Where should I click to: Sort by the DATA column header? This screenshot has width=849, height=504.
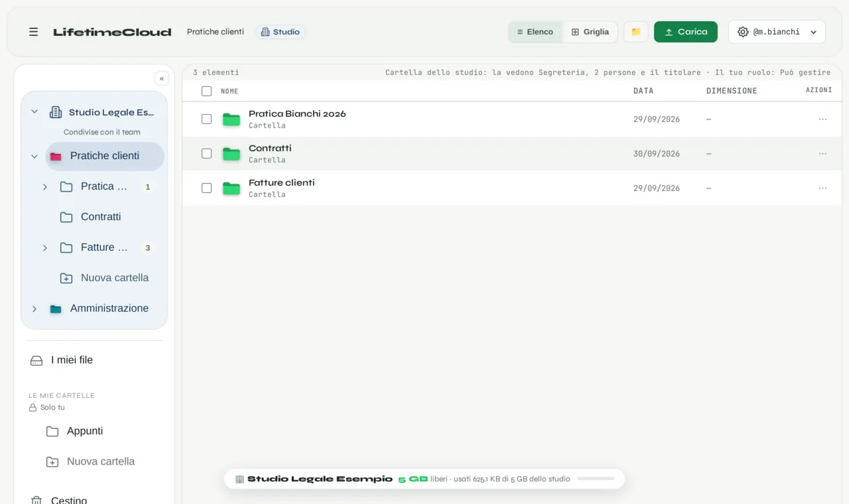point(643,91)
